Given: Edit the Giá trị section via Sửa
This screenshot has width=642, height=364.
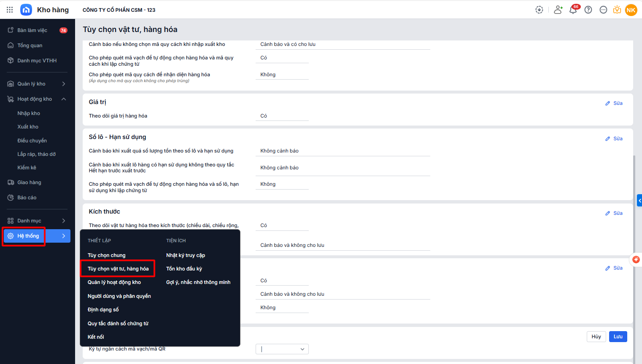Looking at the screenshot, I should [x=614, y=103].
